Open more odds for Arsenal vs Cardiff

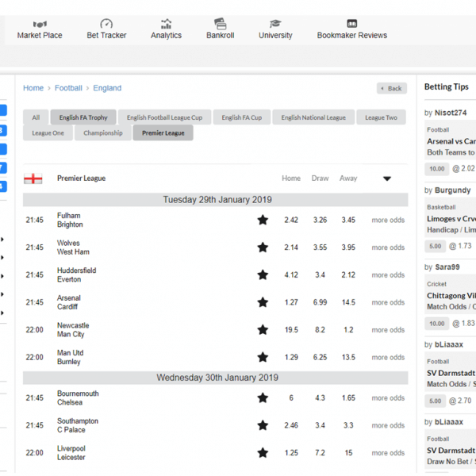[x=388, y=303]
